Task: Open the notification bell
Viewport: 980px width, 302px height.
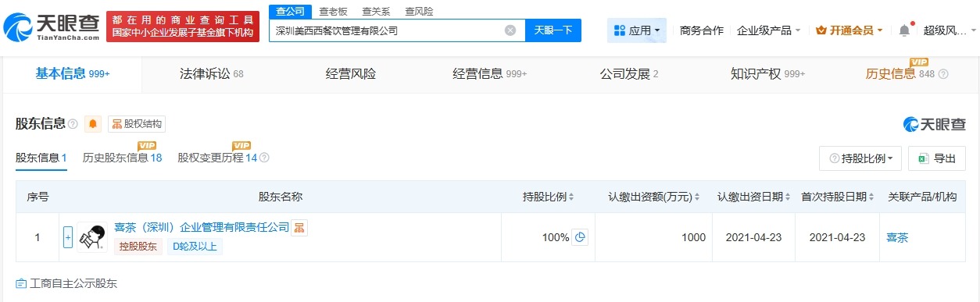Action: pos(904,30)
